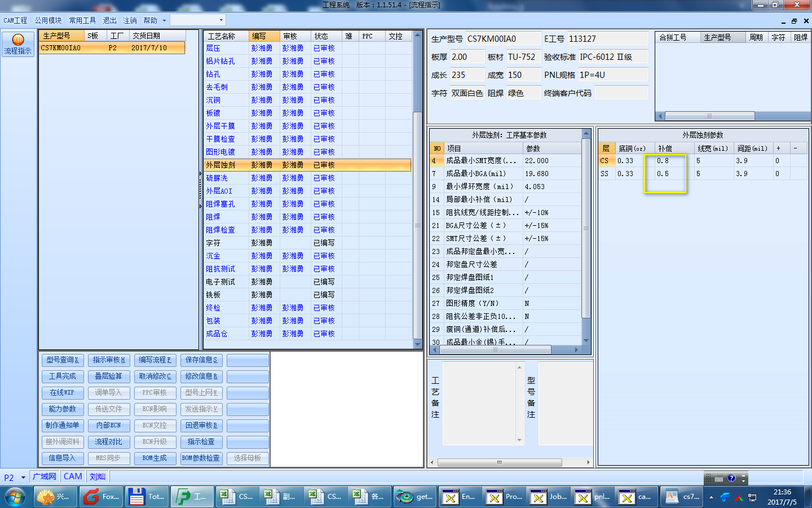
Task: Click the 流程对比 button
Action: click(109, 442)
